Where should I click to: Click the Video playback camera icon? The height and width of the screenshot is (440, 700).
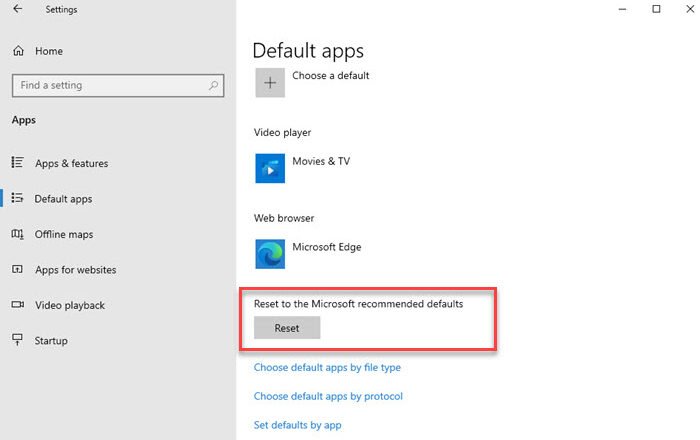(17, 305)
